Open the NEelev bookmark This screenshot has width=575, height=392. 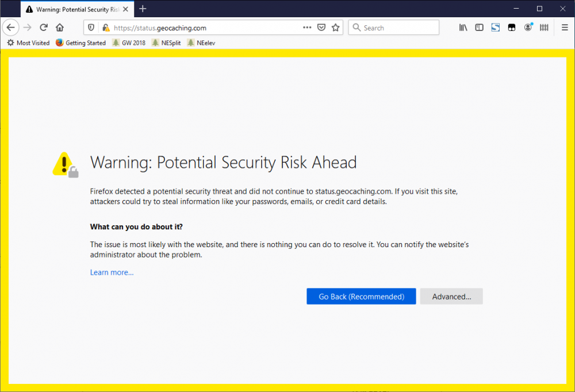point(201,43)
